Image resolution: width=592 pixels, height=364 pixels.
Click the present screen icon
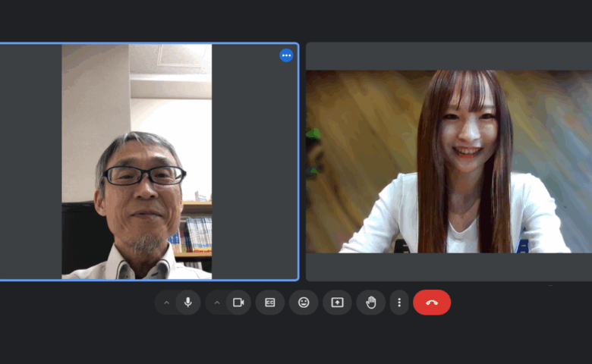[x=337, y=303]
